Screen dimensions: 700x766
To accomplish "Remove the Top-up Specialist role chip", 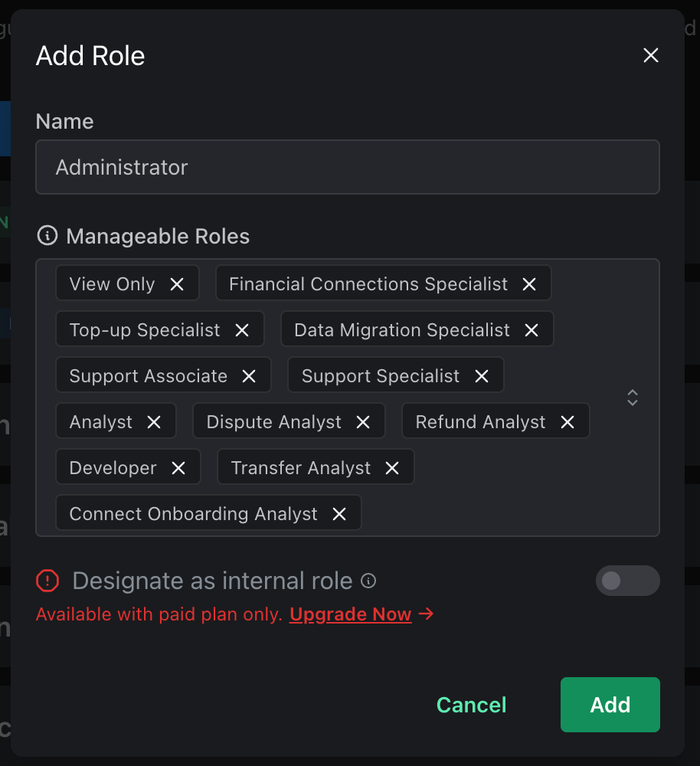I will click(x=243, y=329).
